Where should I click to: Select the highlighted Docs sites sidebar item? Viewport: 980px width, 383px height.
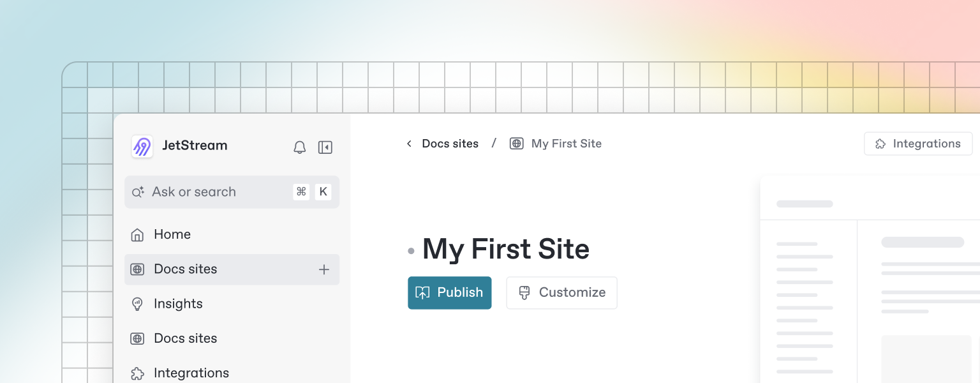pos(185,269)
